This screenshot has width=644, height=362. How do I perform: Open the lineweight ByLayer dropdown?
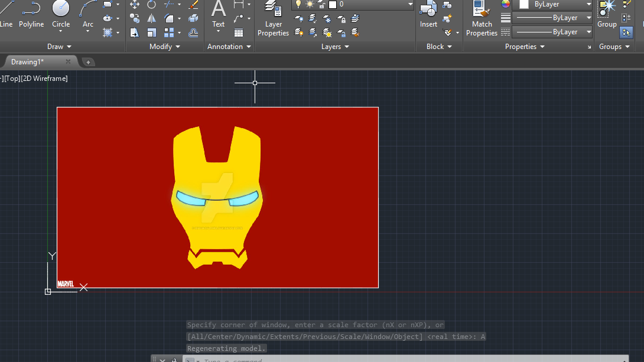click(x=588, y=18)
